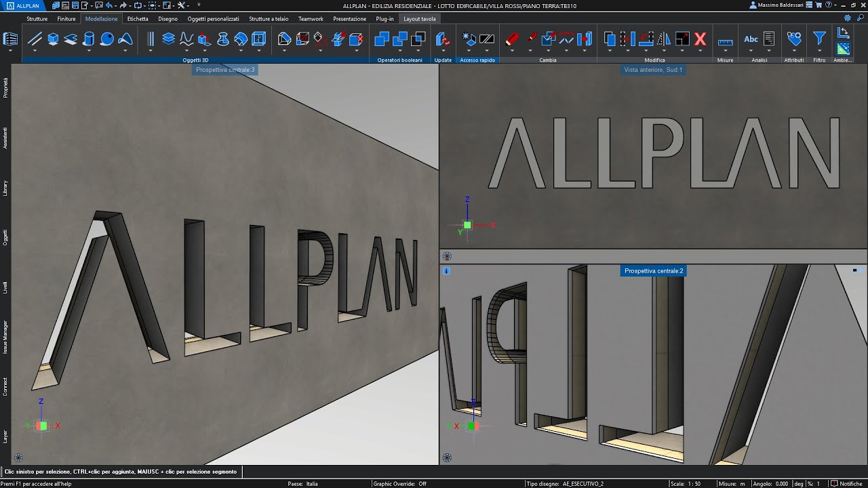This screenshot has height=488, width=868.
Task: Click the Filtro funnel icon
Action: (819, 39)
